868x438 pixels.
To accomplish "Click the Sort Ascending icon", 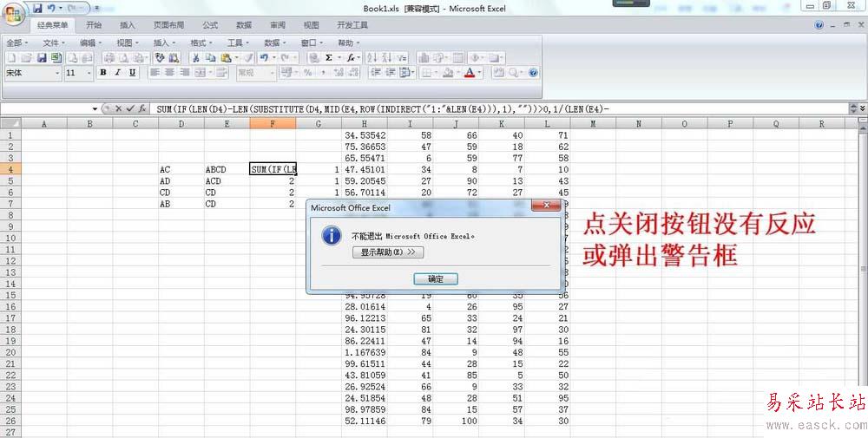I will coord(372,57).
